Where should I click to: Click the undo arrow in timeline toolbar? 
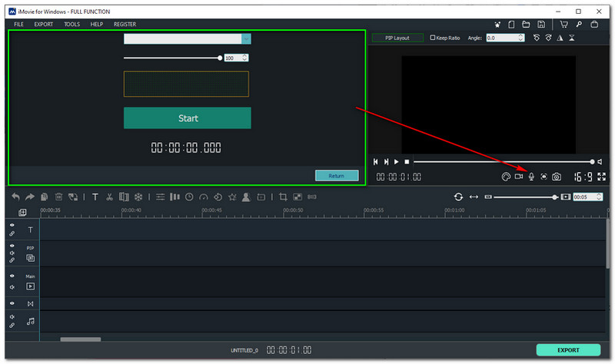click(15, 197)
